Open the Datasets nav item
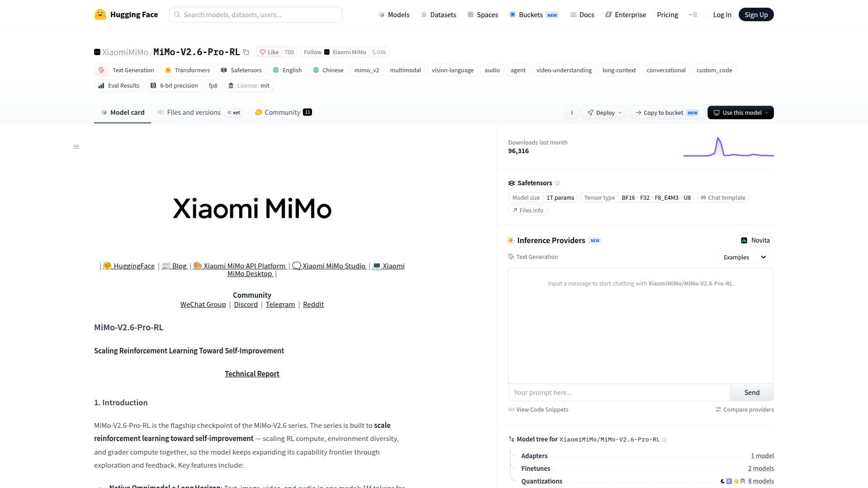 pos(439,14)
